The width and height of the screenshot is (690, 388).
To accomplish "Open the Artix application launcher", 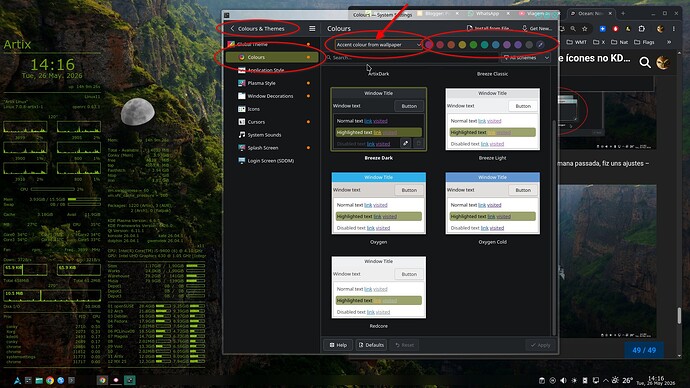I will tap(17, 381).
